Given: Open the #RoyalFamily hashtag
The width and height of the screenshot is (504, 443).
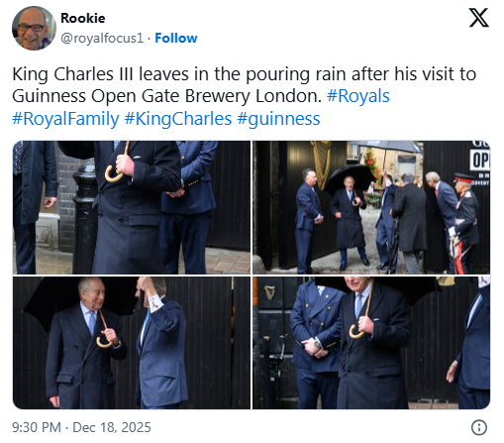Looking at the screenshot, I should tap(65, 119).
